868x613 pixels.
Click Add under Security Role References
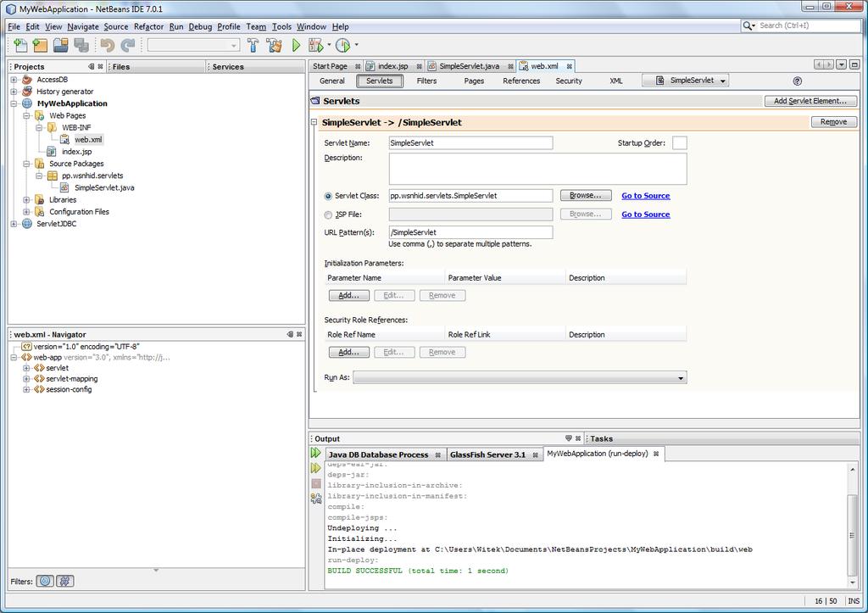(x=348, y=352)
